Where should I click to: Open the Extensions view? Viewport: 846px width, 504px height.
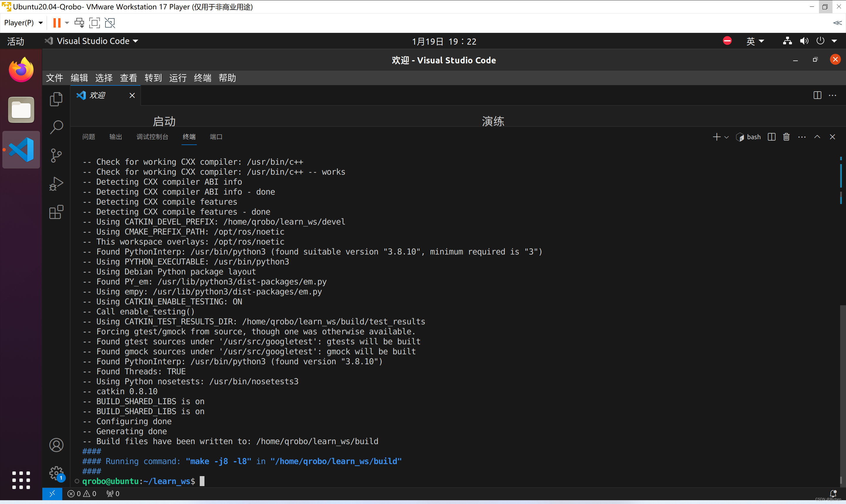56,212
